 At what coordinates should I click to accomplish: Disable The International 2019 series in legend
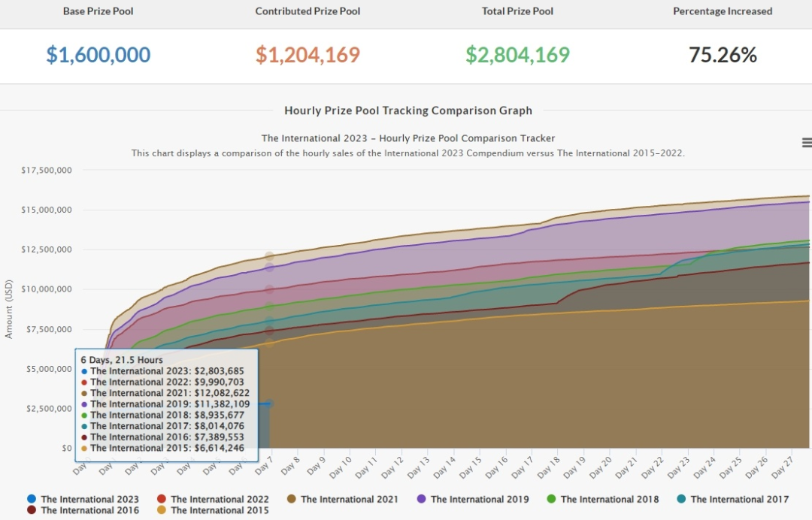tap(474, 499)
